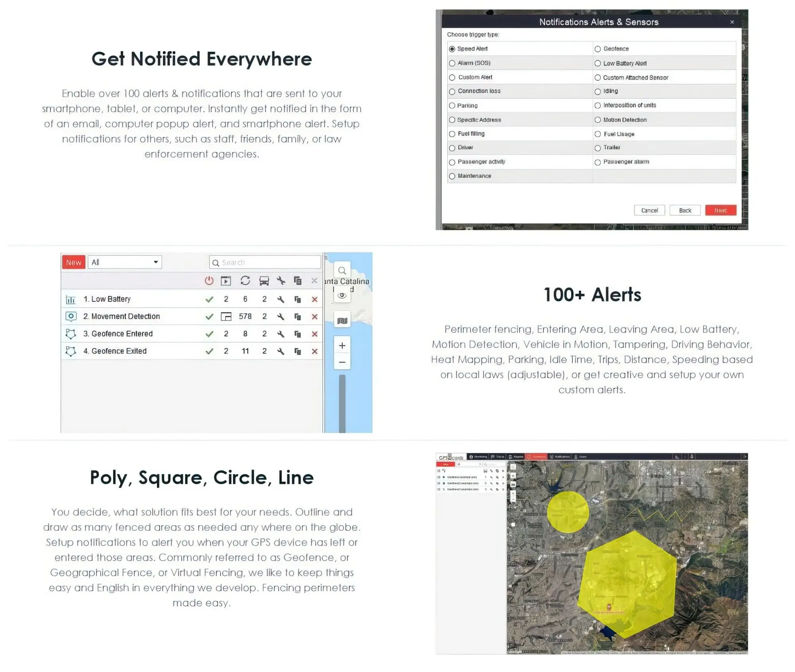795x672 pixels.
Task: Click the Cancel button in alerts dialog
Action: click(x=649, y=210)
